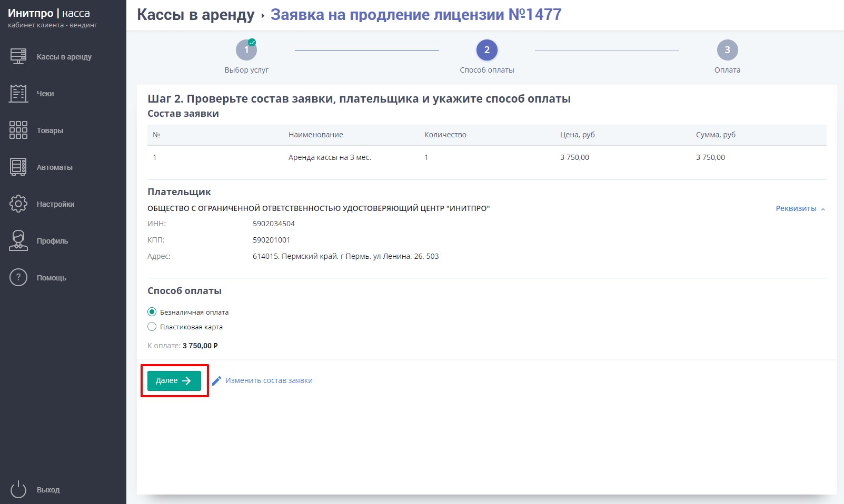844x504 pixels.
Task: Click the Далее next button
Action: pyautogui.click(x=174, y=380)
